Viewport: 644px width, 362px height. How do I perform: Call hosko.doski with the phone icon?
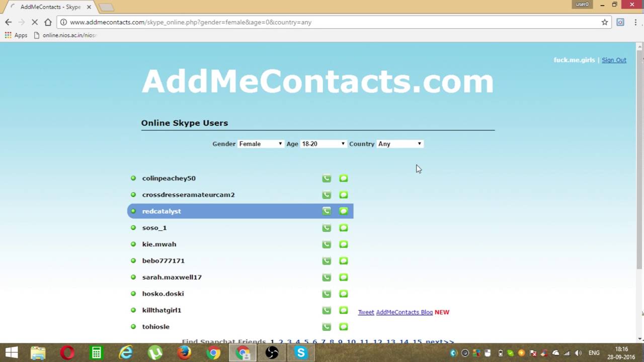(x=327, y=294)
